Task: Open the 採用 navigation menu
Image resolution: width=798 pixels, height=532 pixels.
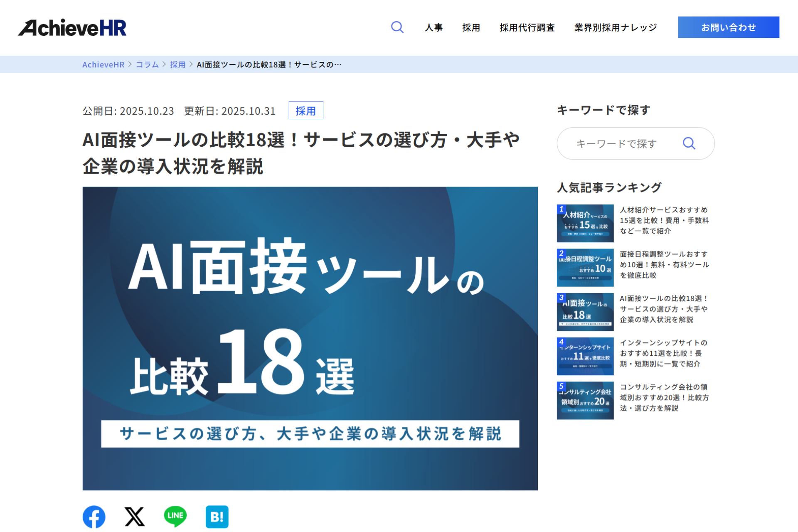Action: (x=471, y=27)
